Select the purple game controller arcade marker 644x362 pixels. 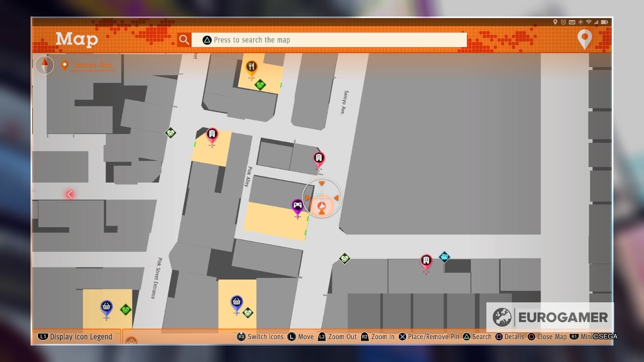[x=298, y=206]
